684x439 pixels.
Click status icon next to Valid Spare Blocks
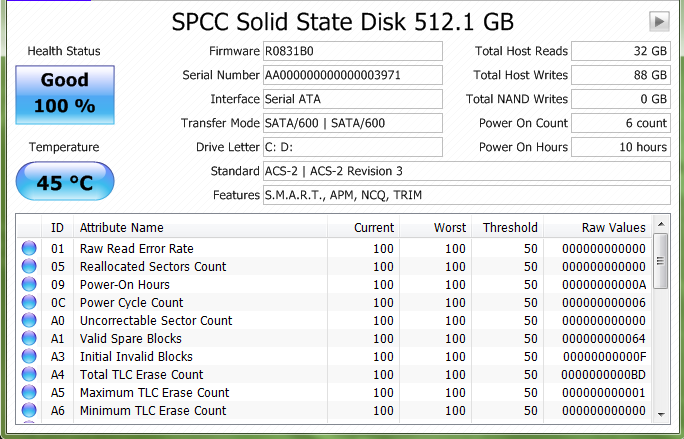tap(29, 338)
